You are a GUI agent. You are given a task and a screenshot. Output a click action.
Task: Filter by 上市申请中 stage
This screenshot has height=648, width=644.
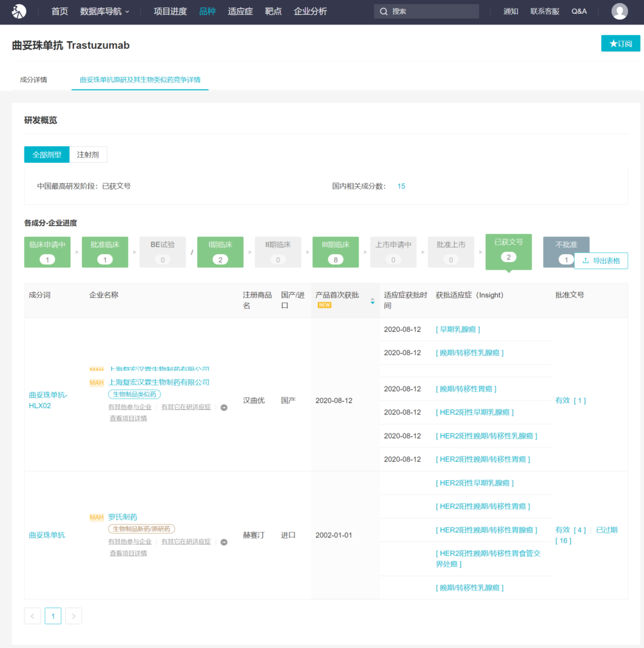(393, 252)
